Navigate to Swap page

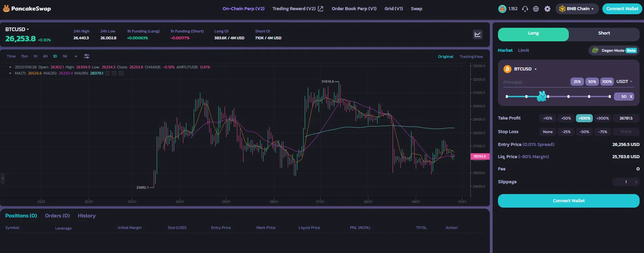416,9
